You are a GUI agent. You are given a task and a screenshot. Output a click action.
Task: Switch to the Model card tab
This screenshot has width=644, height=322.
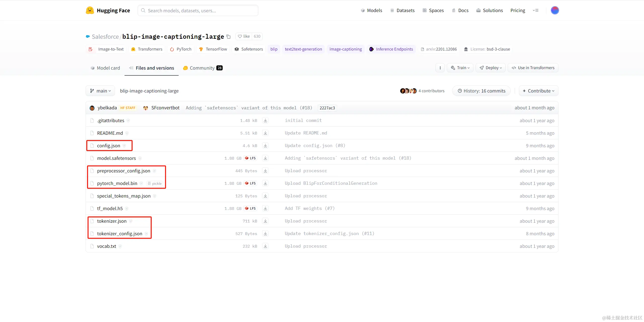[105, 68]
